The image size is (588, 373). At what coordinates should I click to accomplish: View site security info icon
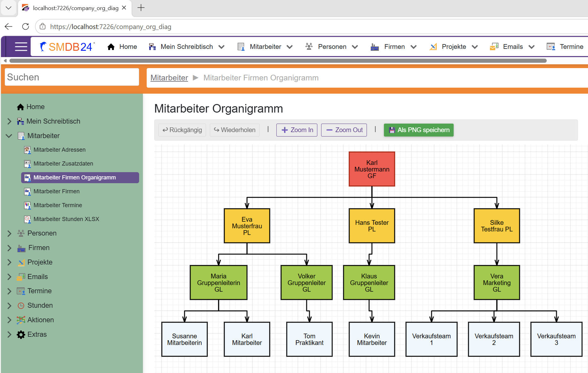point(43,26)
